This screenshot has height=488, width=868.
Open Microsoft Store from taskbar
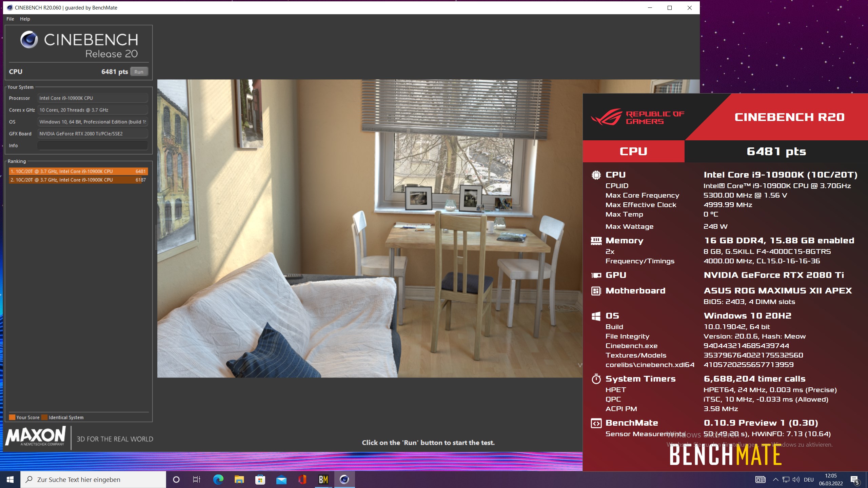coord(260,480)
